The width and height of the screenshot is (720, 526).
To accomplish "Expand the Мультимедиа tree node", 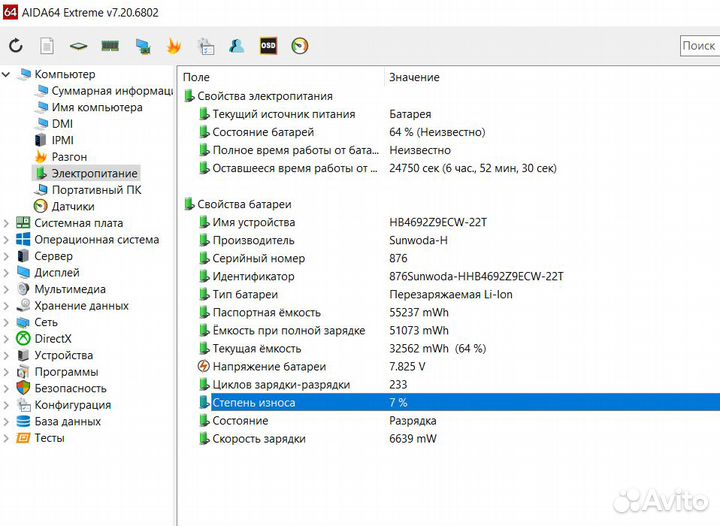I will [x=7, y=289].
